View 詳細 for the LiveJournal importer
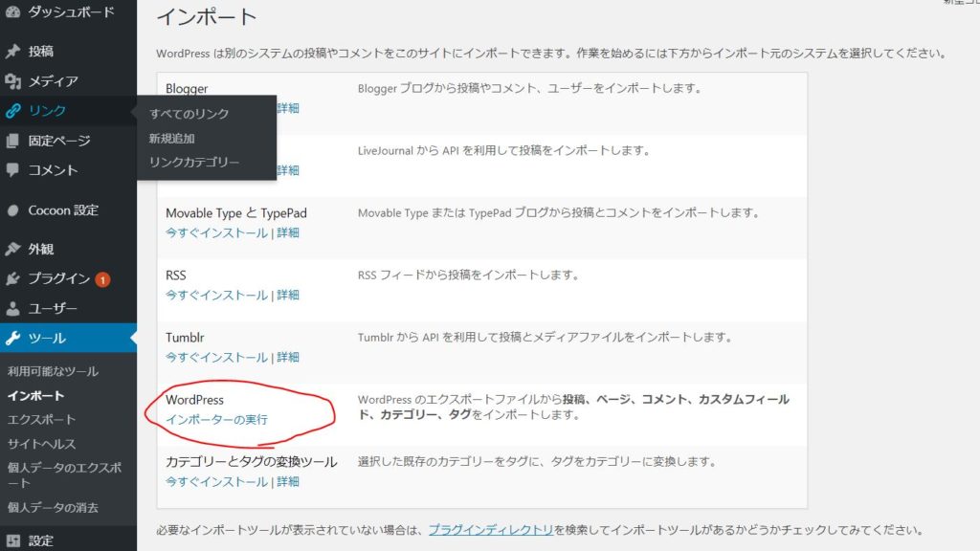This screenshot has height=551, width=980. [287, 170]
